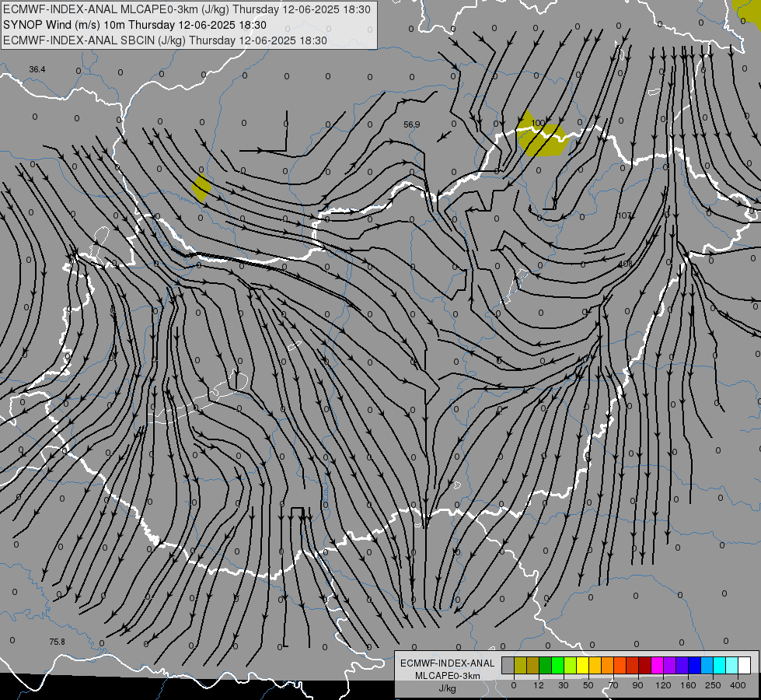Click the legend scale label 400
761x700 pixels.
click(x=738, y=685)
